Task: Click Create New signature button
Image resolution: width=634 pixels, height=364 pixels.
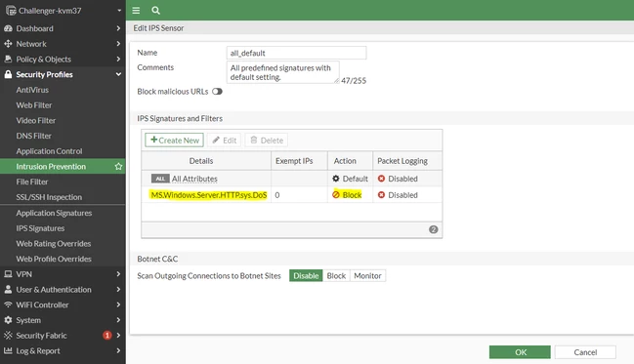Action: (174, 141)
